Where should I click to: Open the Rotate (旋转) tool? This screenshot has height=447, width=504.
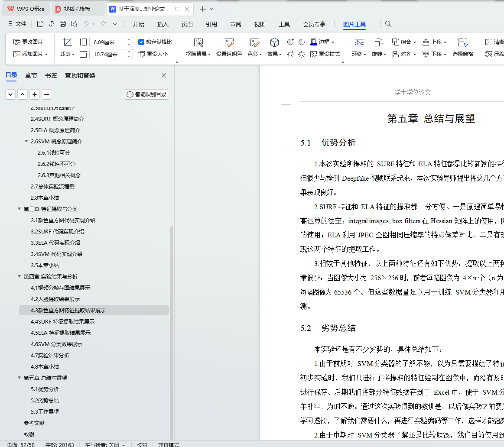(379, 48)
